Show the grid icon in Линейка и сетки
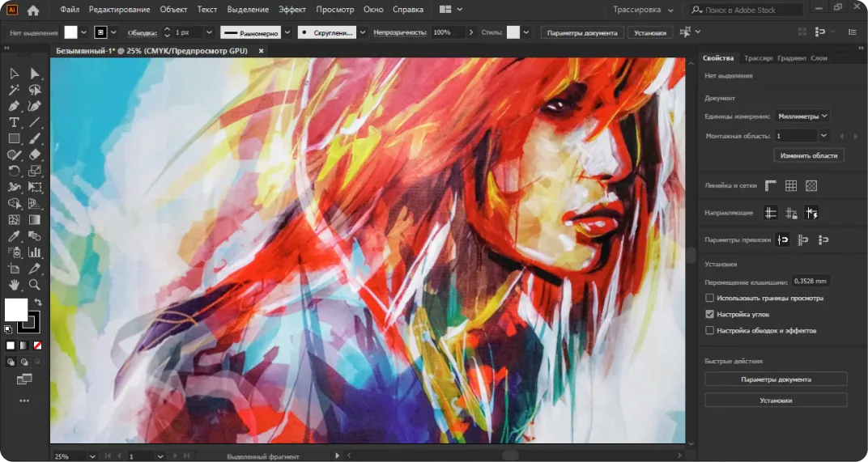Viewport: 868px width, 462px height. point(791,186)
